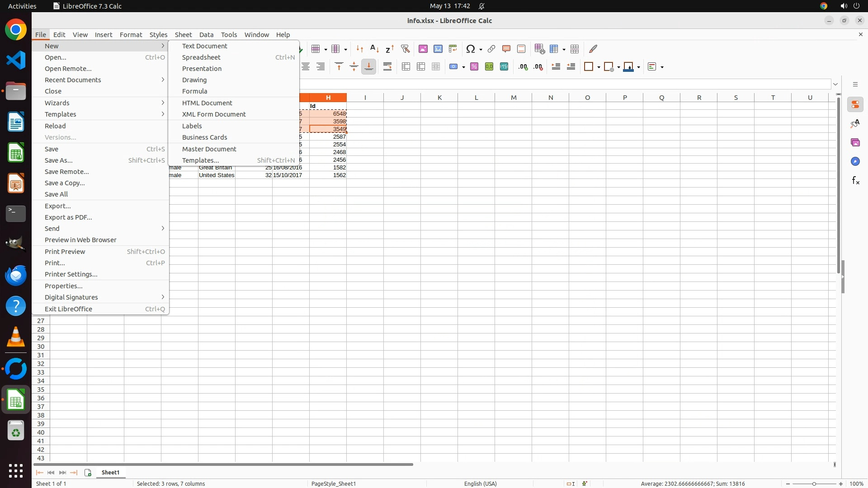
Task: Click Format as Percent icon
Action: (474, 67)
